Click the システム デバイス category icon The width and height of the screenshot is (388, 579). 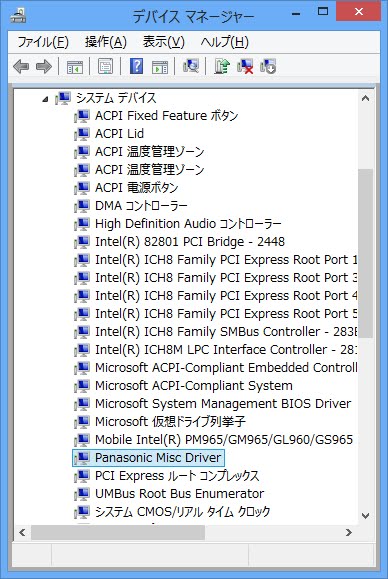tap(63, 98)
